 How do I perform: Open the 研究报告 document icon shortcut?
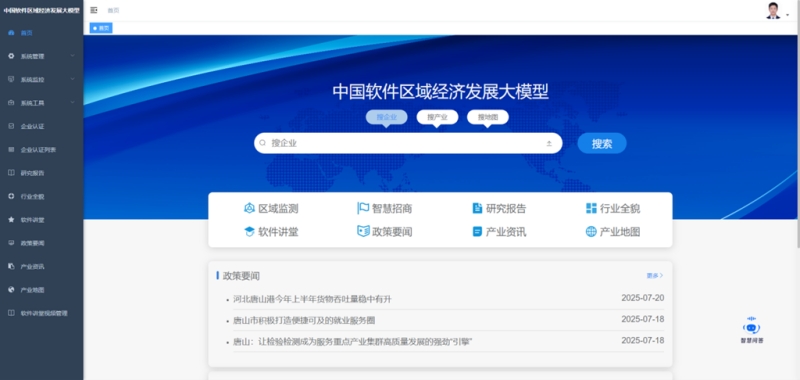pyautogui.click(x=477, y=208)
